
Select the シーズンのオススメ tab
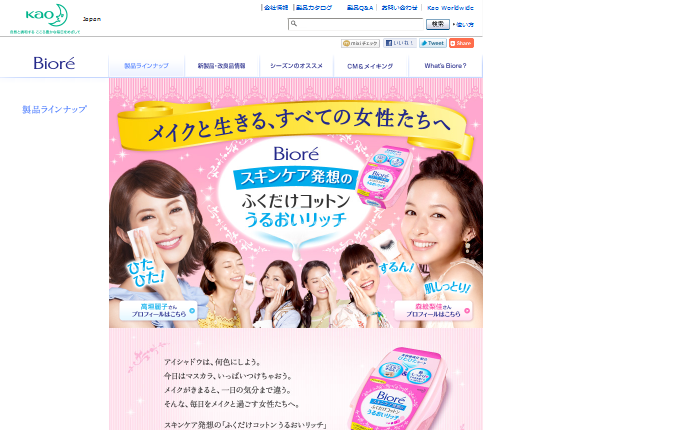(296, 66)
